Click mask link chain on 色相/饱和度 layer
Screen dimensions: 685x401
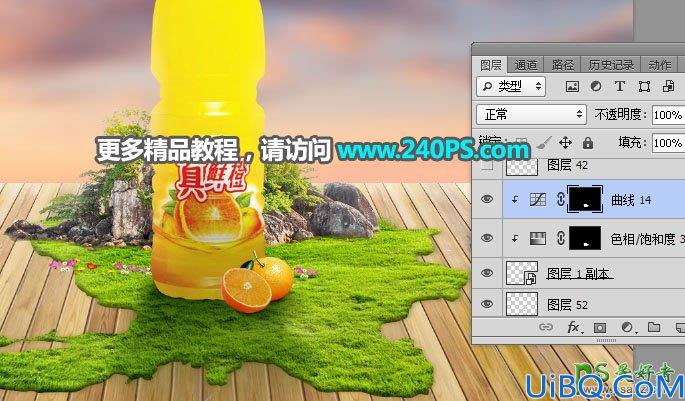[561, 238]
